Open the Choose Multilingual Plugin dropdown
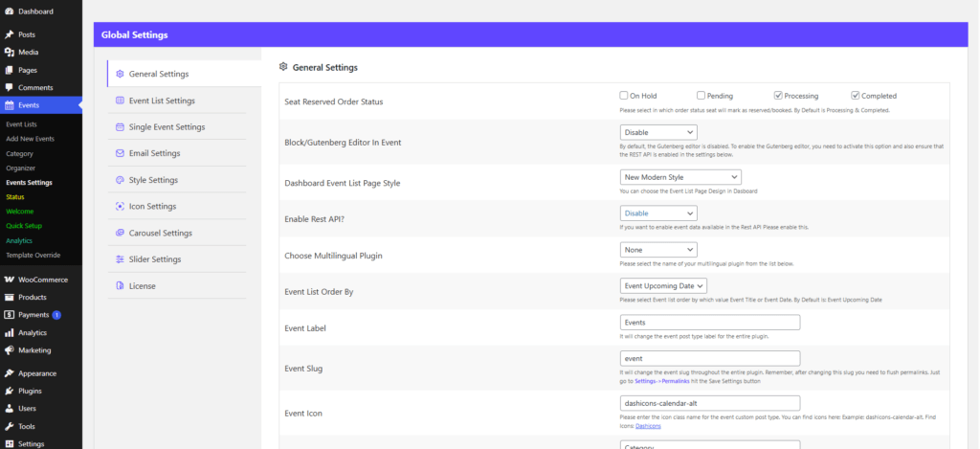Screen dimensions: 980x449 coord(658,250)
